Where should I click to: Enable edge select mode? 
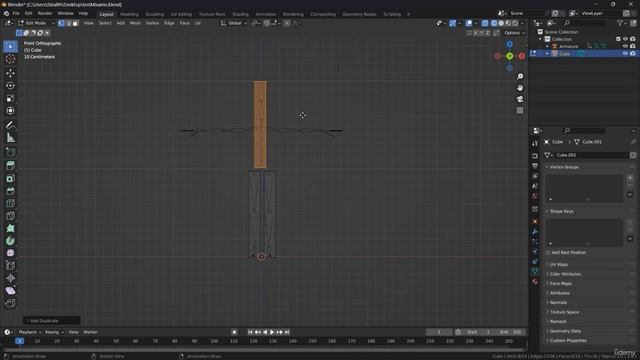[68, 23]
